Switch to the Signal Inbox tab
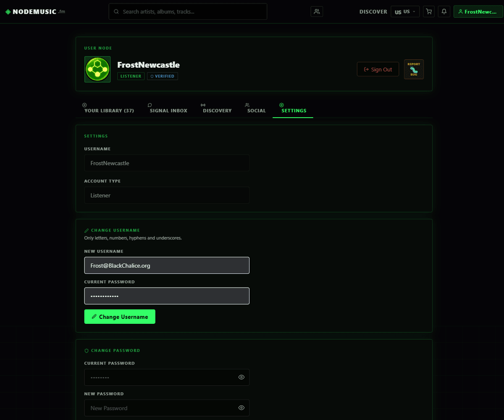This screenshot has width=504, height=420. (168, 108)
